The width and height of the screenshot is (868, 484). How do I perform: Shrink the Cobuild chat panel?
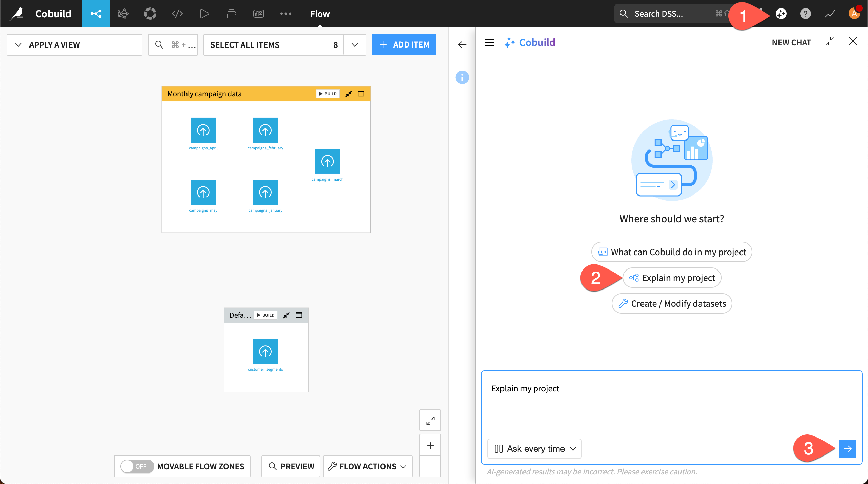click(830, 41)
